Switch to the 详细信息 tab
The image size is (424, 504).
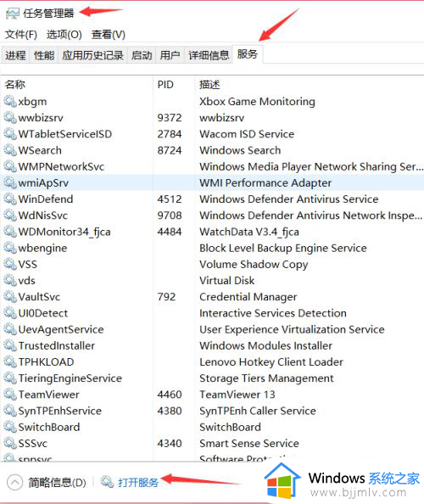209,55
